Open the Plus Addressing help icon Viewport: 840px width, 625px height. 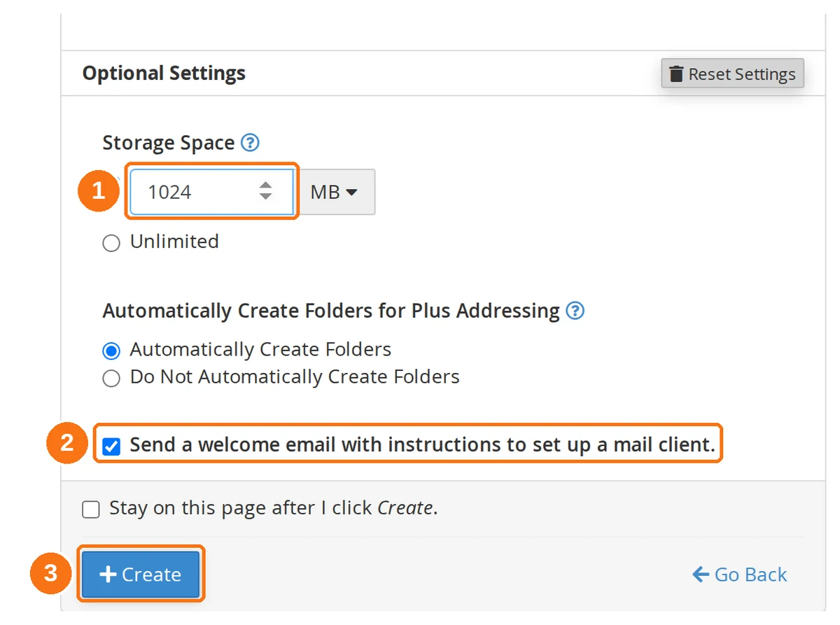tap(575, 311)
